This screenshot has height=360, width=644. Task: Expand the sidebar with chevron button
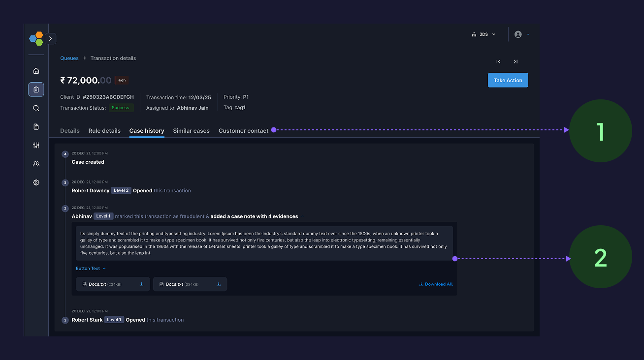point(50,38)
